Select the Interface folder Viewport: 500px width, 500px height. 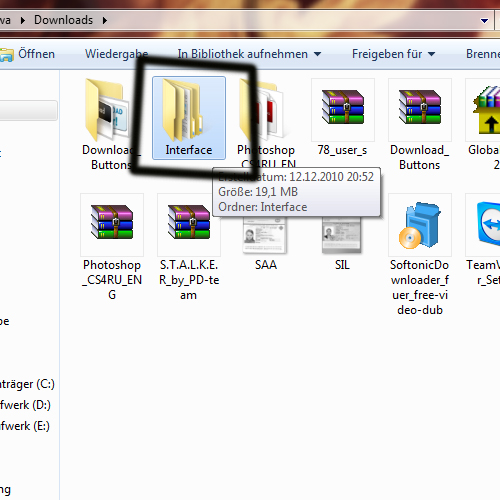coord(189,118)
